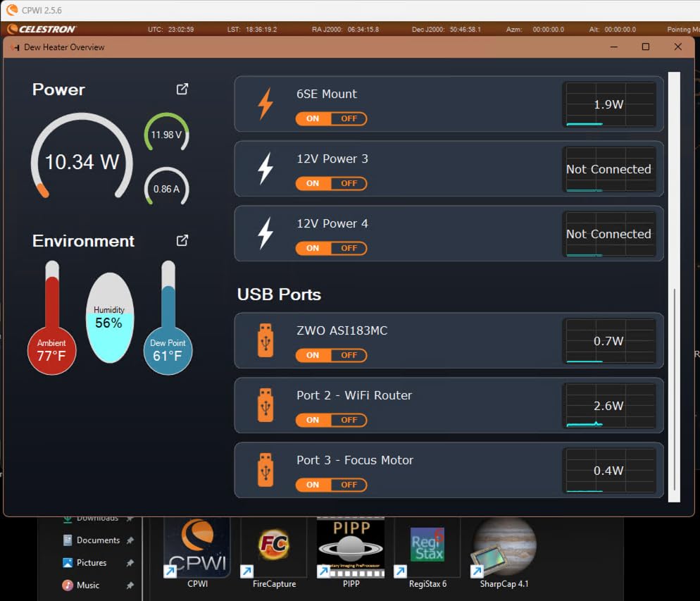Image resolution: width=700 pixels, height=601 pixels.
Task: Unpin Music using its pin icon
Action: tap(130, 585)
